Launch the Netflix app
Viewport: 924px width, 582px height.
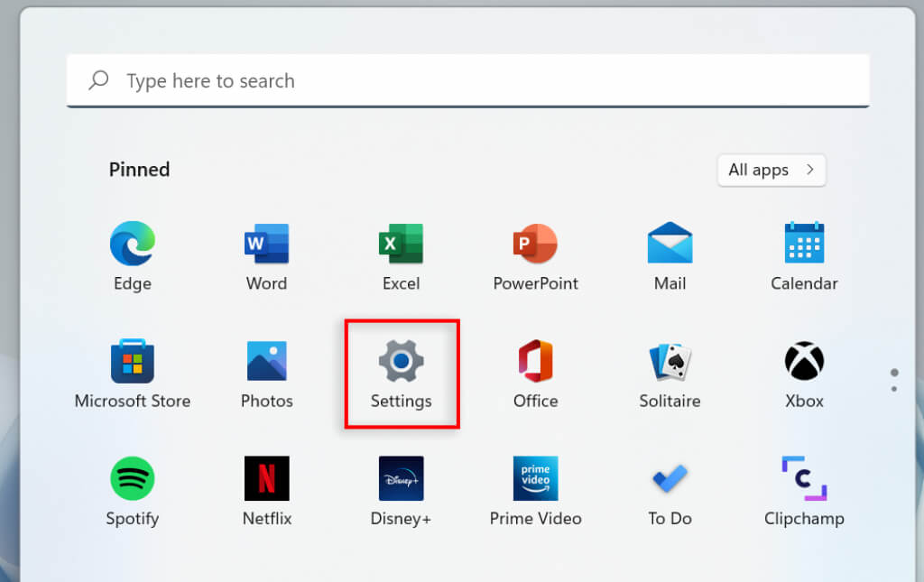(x=267, y=478)
